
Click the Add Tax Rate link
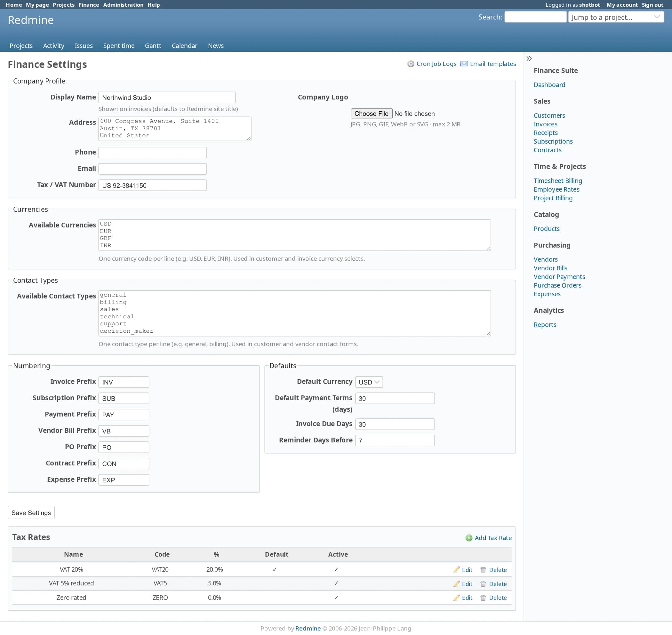493,538
